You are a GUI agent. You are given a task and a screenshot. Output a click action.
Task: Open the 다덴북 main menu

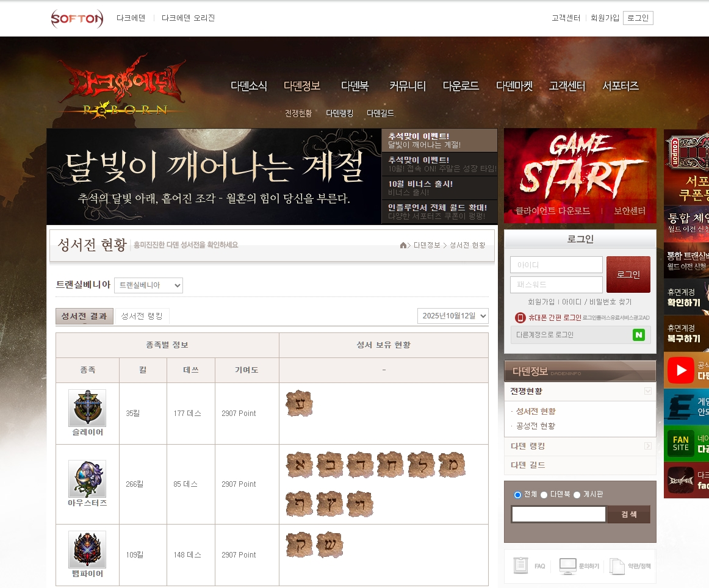(x=355, y=86)
